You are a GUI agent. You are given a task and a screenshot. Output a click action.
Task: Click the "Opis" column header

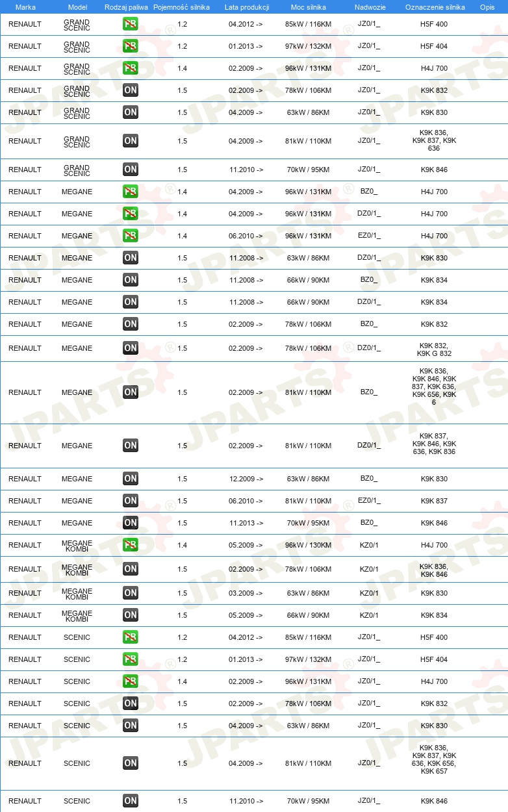(x=487, y=7)
